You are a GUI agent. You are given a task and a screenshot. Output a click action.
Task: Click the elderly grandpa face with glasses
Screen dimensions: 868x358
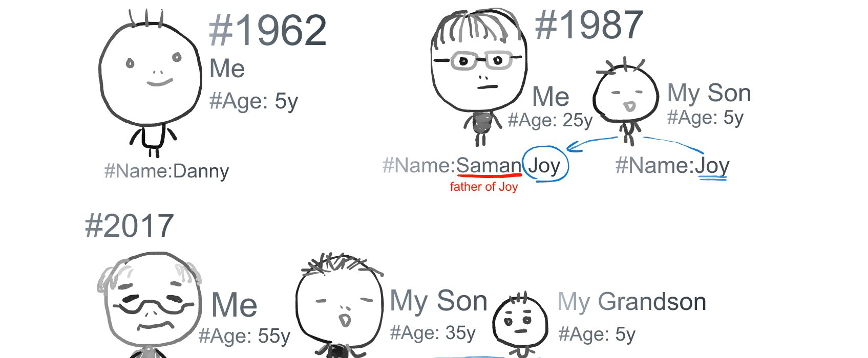[152, 304]
